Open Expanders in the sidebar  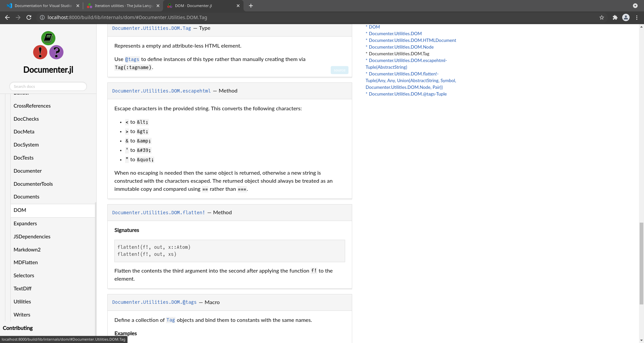pos(25,224)
